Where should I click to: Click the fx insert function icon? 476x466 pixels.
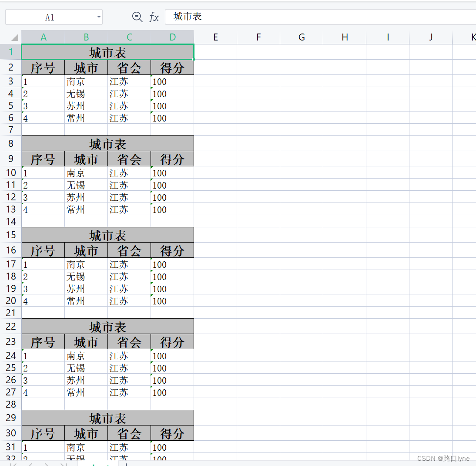click(154, 17)
